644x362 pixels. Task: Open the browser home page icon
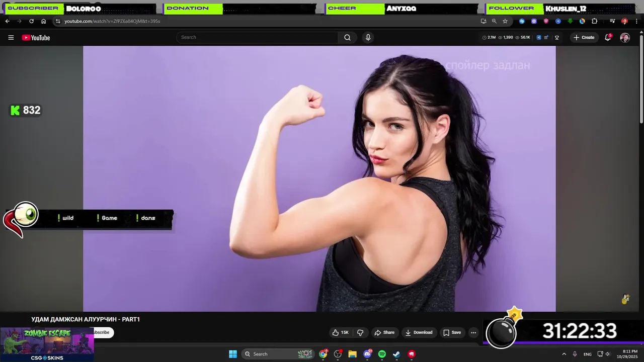(x=44, y=21)
